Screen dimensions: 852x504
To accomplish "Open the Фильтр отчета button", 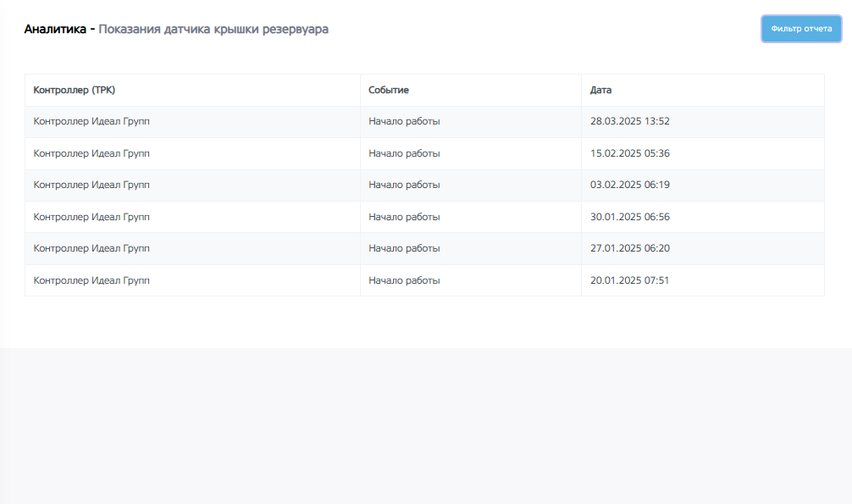I will pos(801,29).
